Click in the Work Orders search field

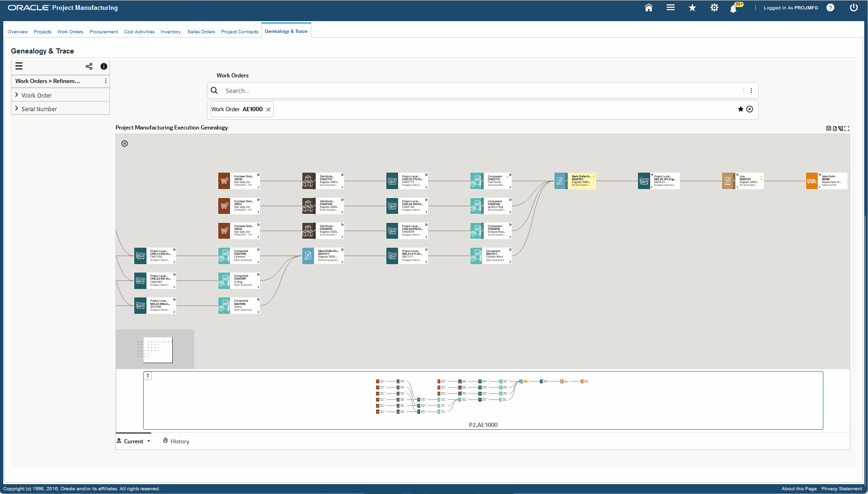coord(484,91)
